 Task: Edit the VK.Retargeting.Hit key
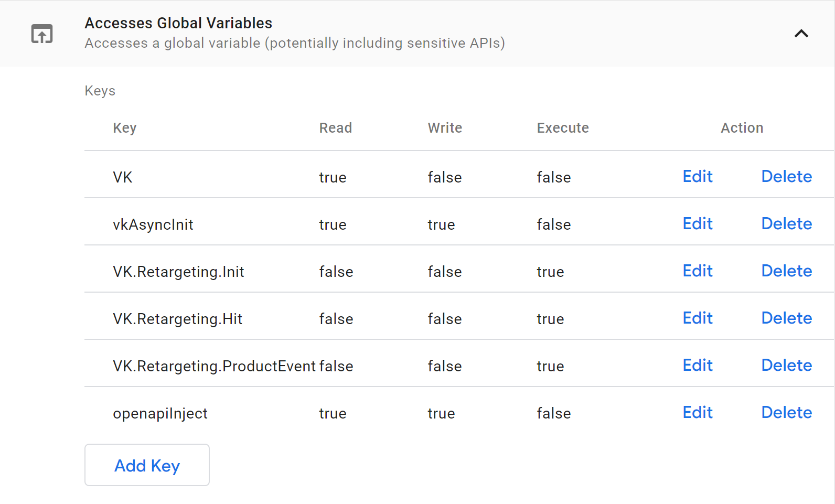pos(697,318)
